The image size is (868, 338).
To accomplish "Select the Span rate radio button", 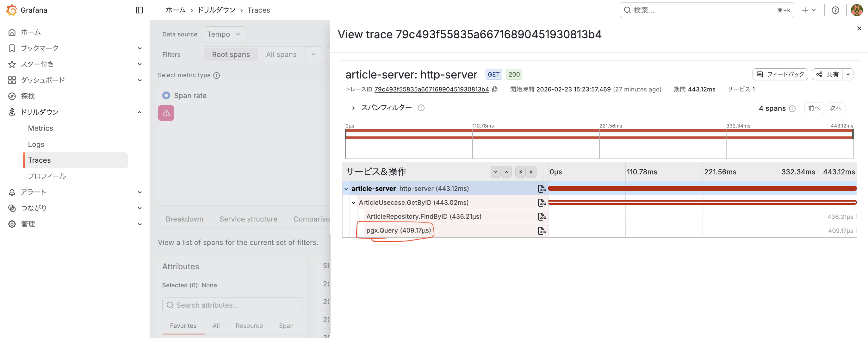I will coord(166,96).
